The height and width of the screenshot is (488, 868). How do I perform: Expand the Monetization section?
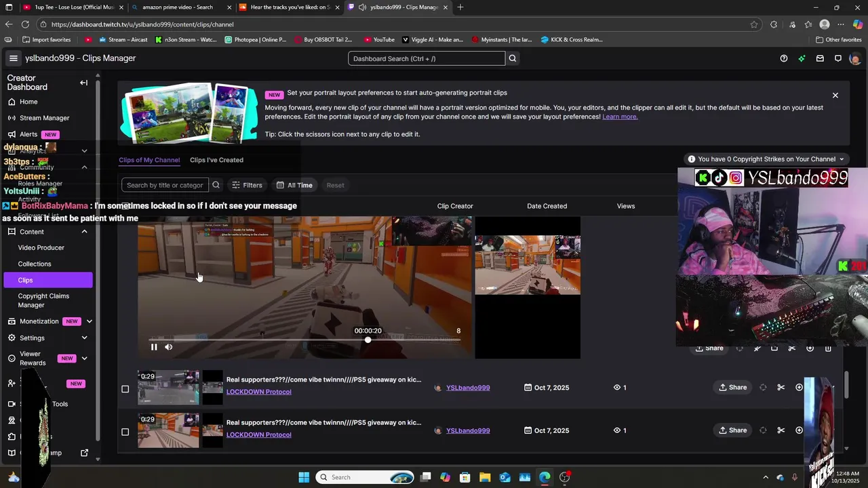tap(89, 321)
